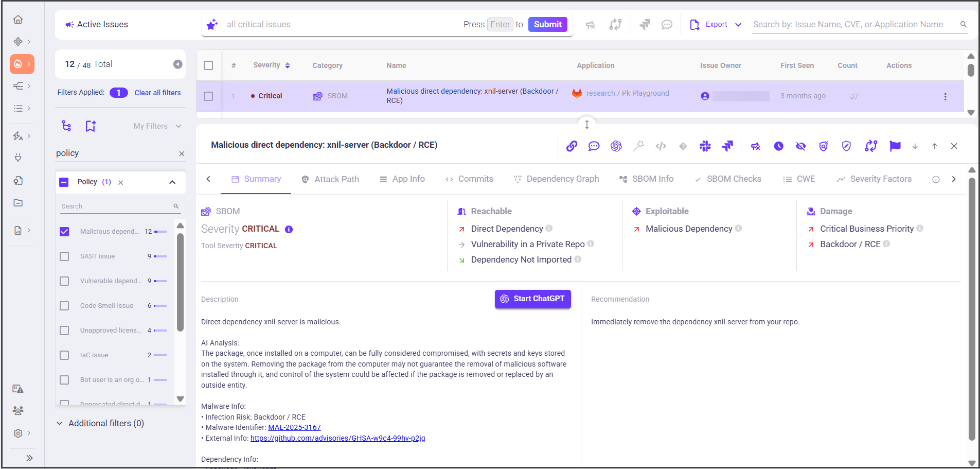The image size is (980, 469).
Task: Select the checkbox for the Critical issue row
Action: tap(208, 96)
